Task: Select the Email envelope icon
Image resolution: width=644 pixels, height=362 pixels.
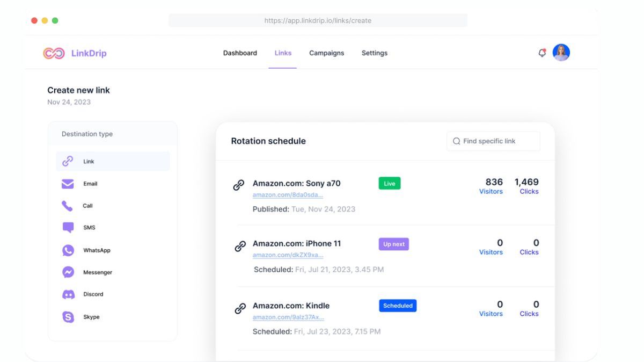Action: [x=68, y=184]
